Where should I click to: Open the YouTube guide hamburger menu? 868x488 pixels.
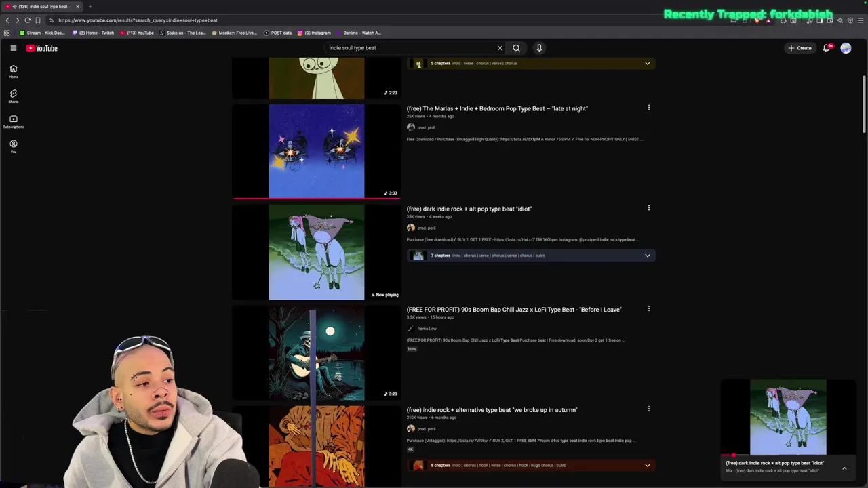[13, 48]
